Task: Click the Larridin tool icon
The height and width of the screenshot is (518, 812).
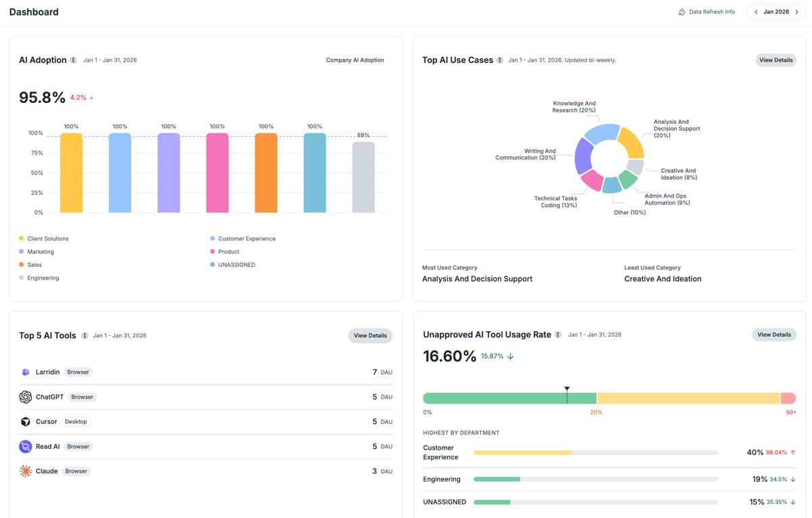Action: pos(26,372)
